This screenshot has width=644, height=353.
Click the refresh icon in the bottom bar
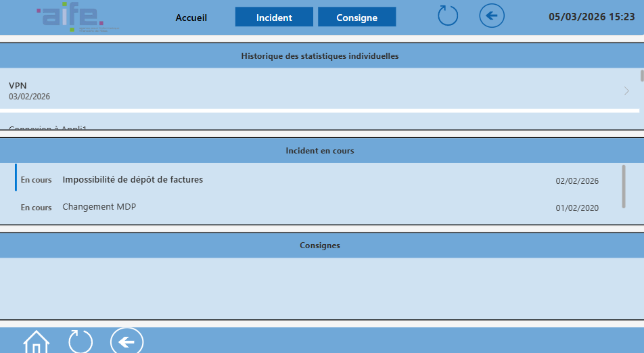pyautogui.click(x=80, y=342)
